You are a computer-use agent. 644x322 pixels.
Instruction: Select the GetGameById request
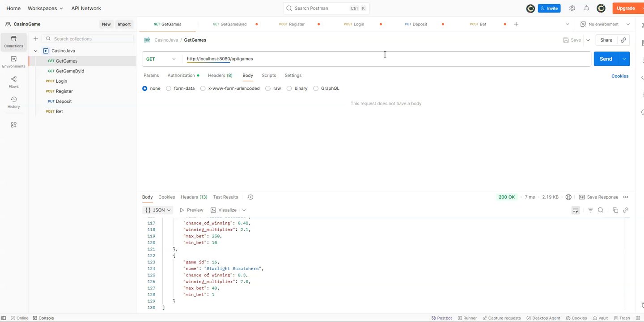pos(82,71)
